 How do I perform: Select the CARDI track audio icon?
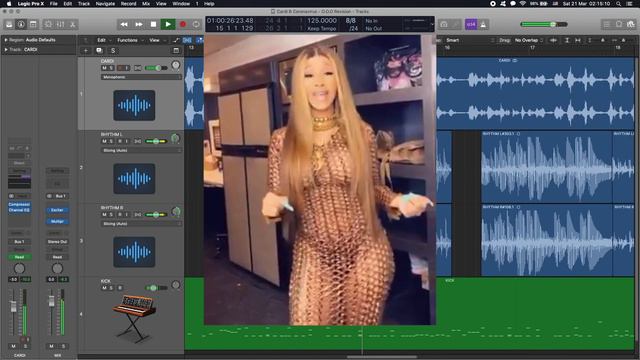click(134, 105)
